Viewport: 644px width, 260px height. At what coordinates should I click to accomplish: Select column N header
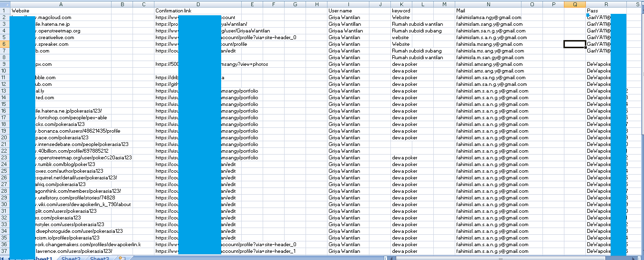[489, 4]
